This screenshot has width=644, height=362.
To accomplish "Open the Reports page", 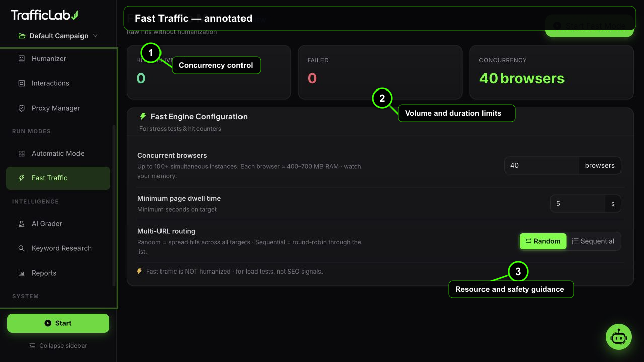I will click(58, 273).
